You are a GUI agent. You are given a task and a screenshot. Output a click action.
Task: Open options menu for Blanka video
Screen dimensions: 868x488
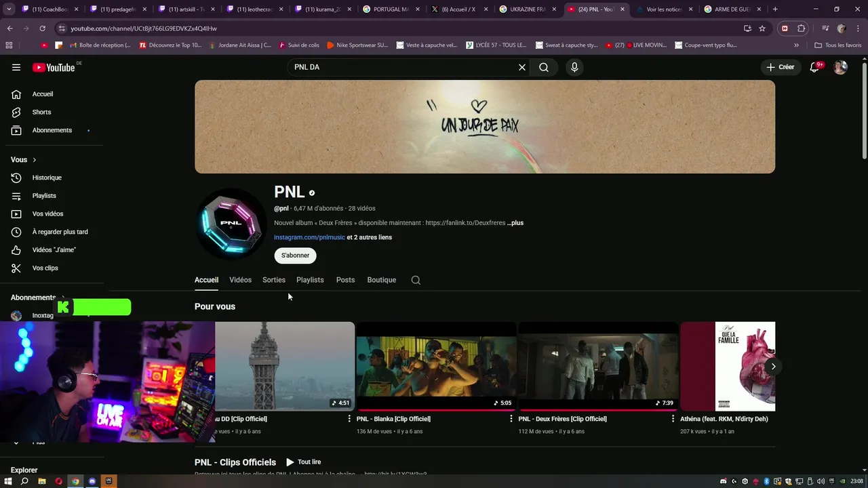pos(511,419)
